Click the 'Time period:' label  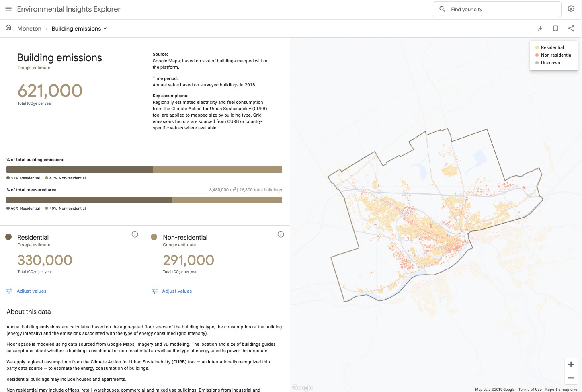[x=165, y=78]
